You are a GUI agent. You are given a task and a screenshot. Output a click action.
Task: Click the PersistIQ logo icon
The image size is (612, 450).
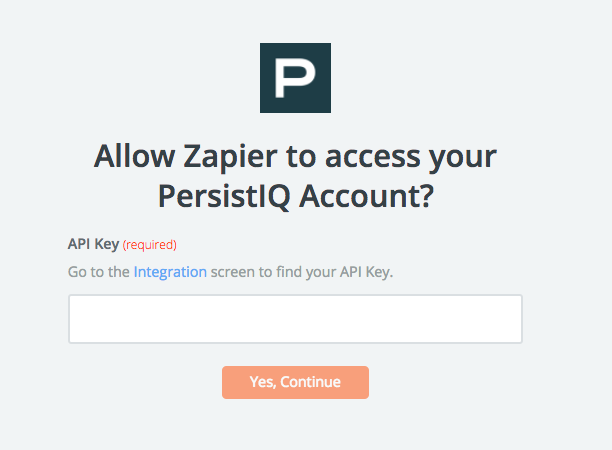[x=295, y=78]
